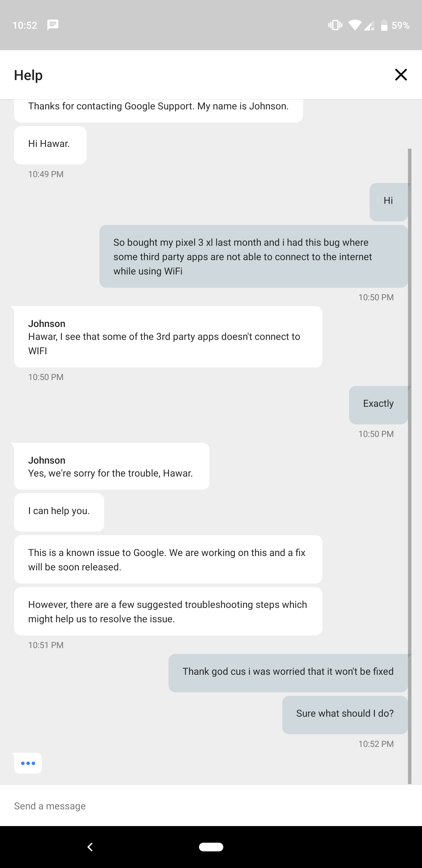Tap the "Thank god" message bubble
The height and width of the screenshot is (868, 422).
[x=288, y=672]
